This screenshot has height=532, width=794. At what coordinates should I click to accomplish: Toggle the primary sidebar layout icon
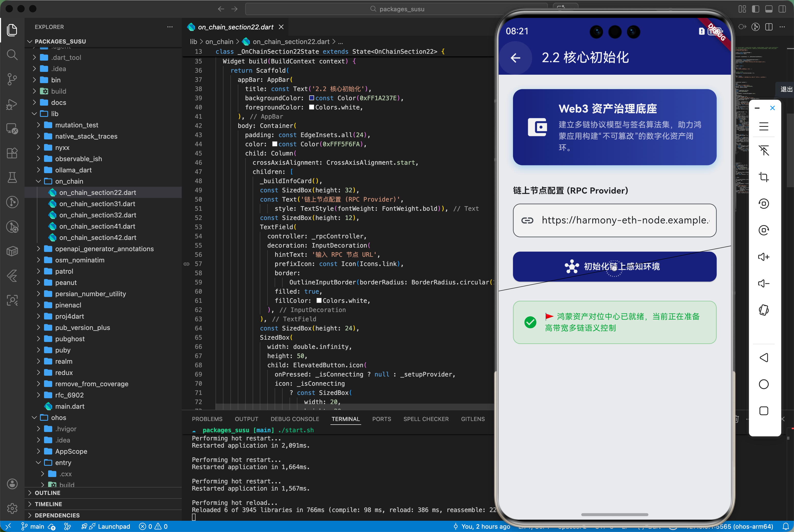point(755,9)
